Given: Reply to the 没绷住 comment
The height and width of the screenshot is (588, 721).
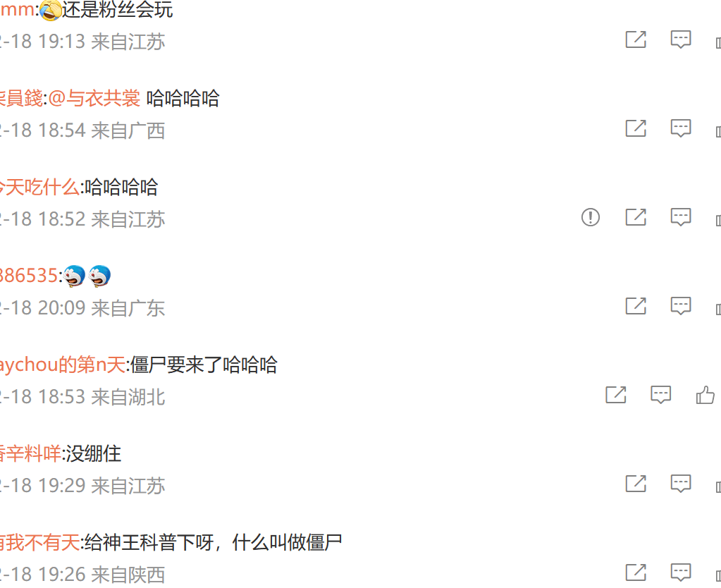Looking at the screenshot, I should [681, 484].
